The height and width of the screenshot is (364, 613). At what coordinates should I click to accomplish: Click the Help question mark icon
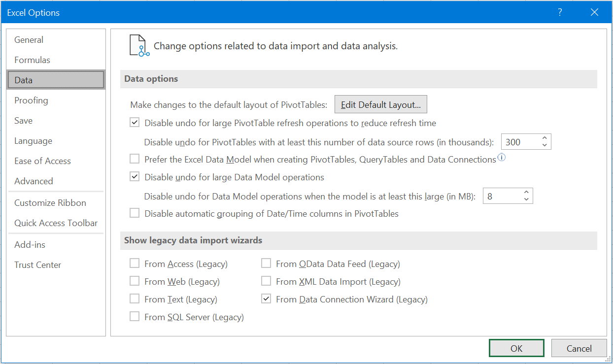(560, 13)
